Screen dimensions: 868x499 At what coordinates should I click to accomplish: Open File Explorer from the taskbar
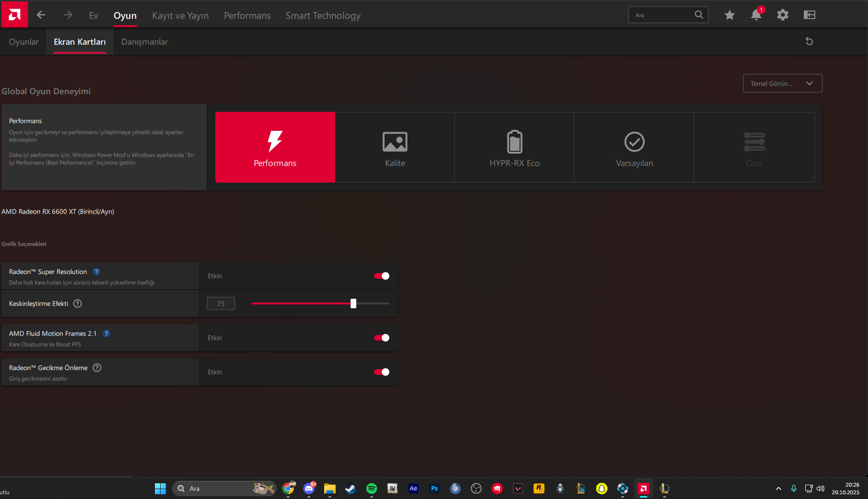coord(330,489)
